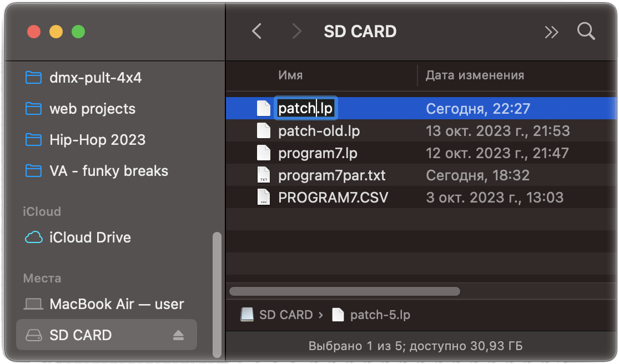Select the Hip-Hop 2023 folder
The height and width of the screenshot is (364, 619).
97,140
